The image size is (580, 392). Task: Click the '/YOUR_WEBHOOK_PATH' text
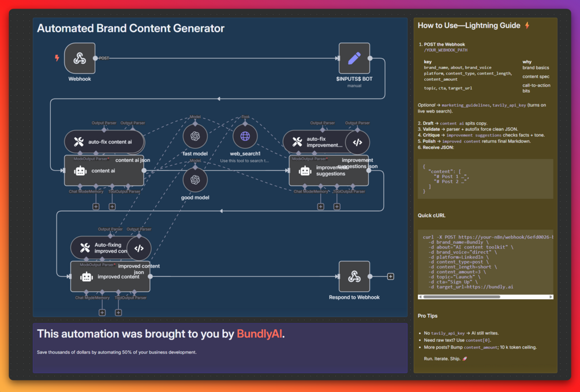(446, 50)
